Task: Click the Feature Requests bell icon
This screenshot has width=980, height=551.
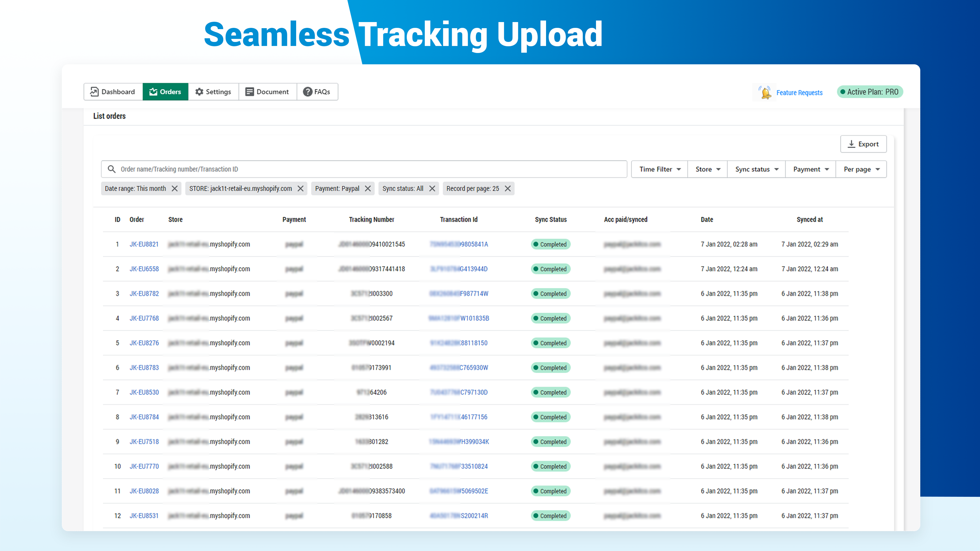Action: [x=765, y=92]
